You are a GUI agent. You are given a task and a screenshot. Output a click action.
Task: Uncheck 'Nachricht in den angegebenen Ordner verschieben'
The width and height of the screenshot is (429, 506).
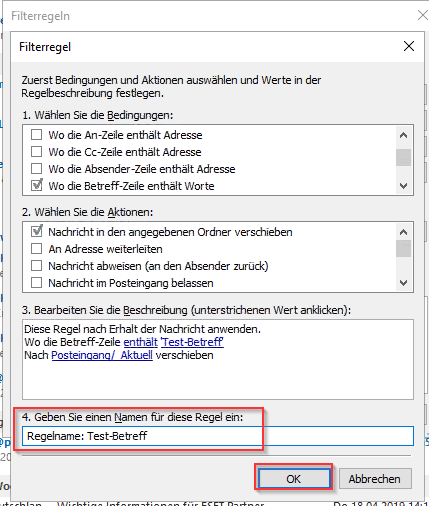pyautogui.click(x=36, y=231)
